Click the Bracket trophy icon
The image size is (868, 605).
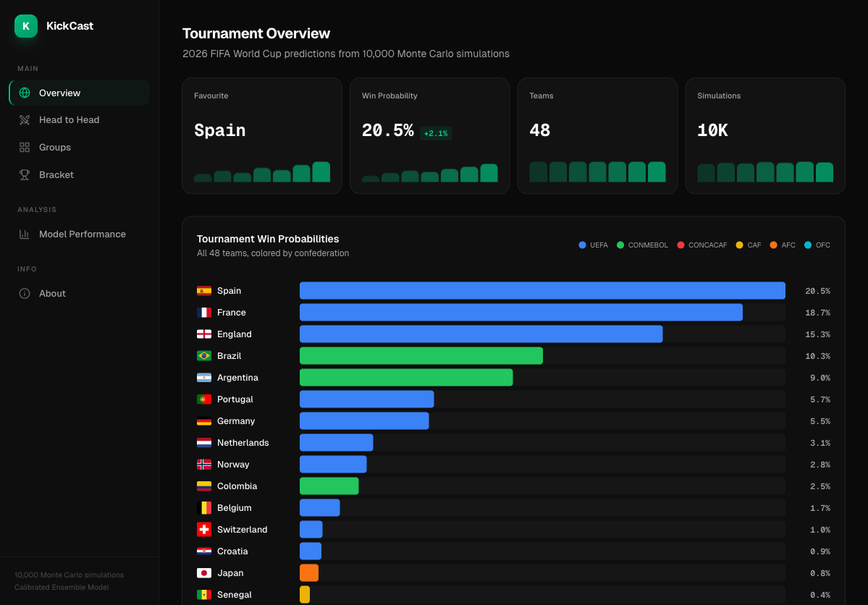tap(25, 175)
